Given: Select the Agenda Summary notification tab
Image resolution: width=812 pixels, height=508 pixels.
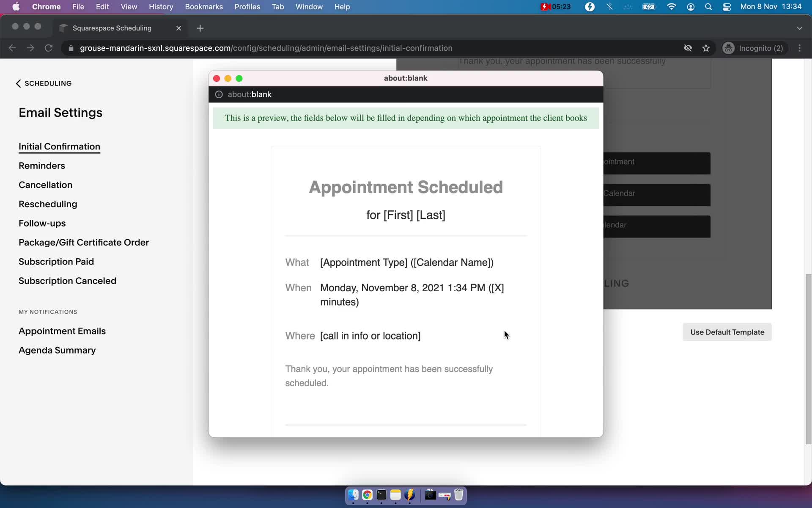Looking at the screenshot, I should (57, 349).
